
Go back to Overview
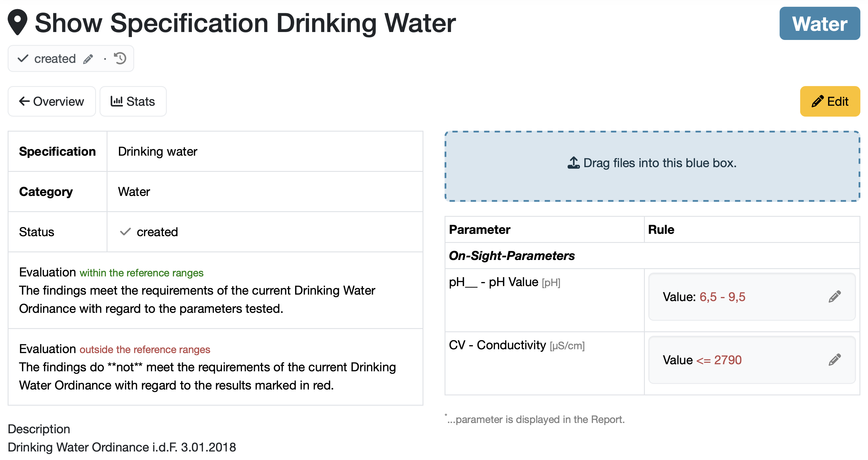(x=52, y=101)
